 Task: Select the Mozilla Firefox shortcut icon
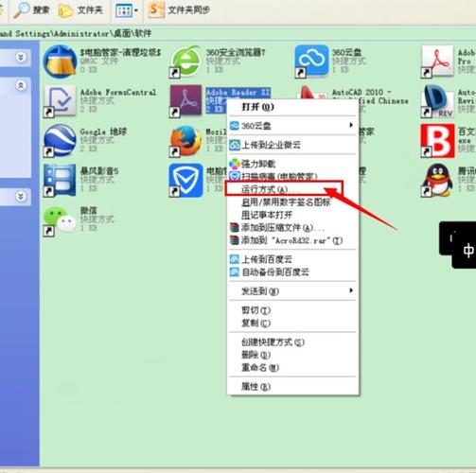click(185, 141)
